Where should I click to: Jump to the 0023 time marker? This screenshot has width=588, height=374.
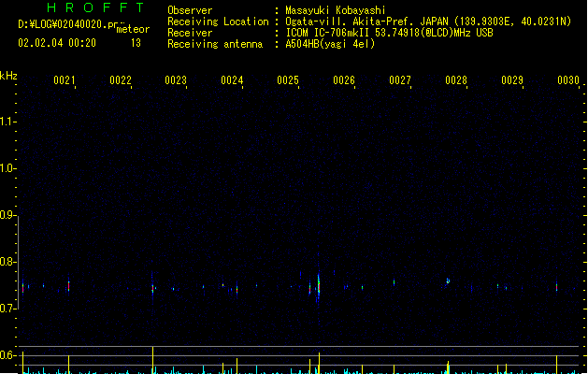176,80
